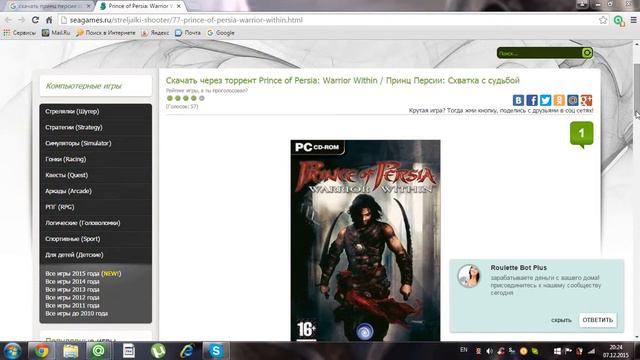Image resolution: width=640 pixels, height=360 pixels.
Task: Go back with the browser back arrow
Action: (8, 20)
